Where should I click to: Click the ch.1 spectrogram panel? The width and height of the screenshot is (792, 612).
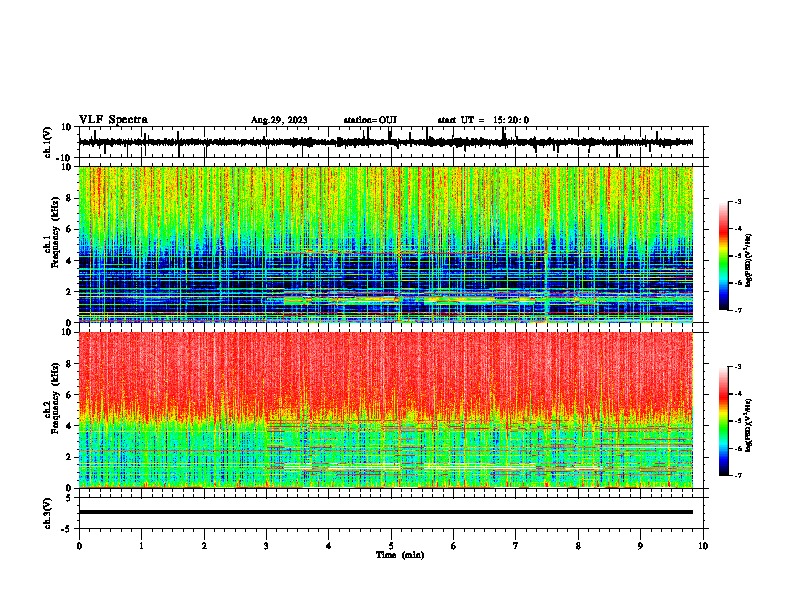click(x=393, y=244)
